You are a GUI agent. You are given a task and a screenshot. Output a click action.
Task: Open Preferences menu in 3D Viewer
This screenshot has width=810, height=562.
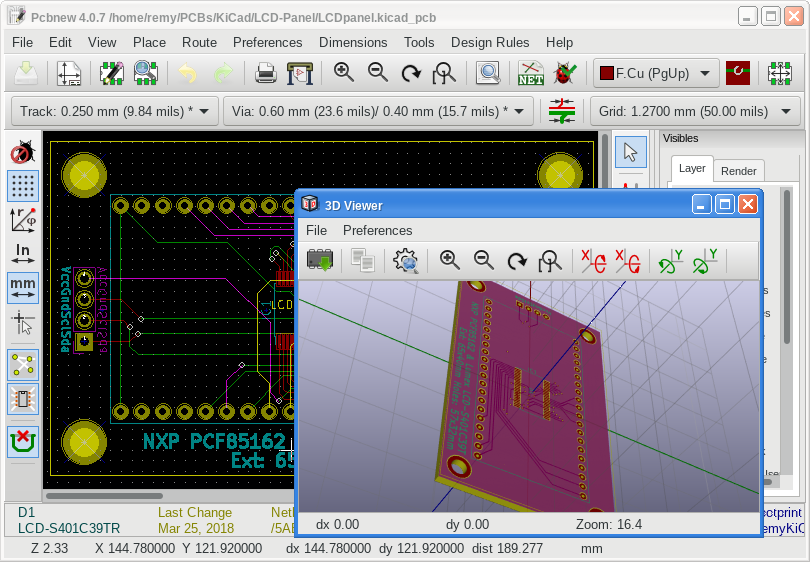378,230
